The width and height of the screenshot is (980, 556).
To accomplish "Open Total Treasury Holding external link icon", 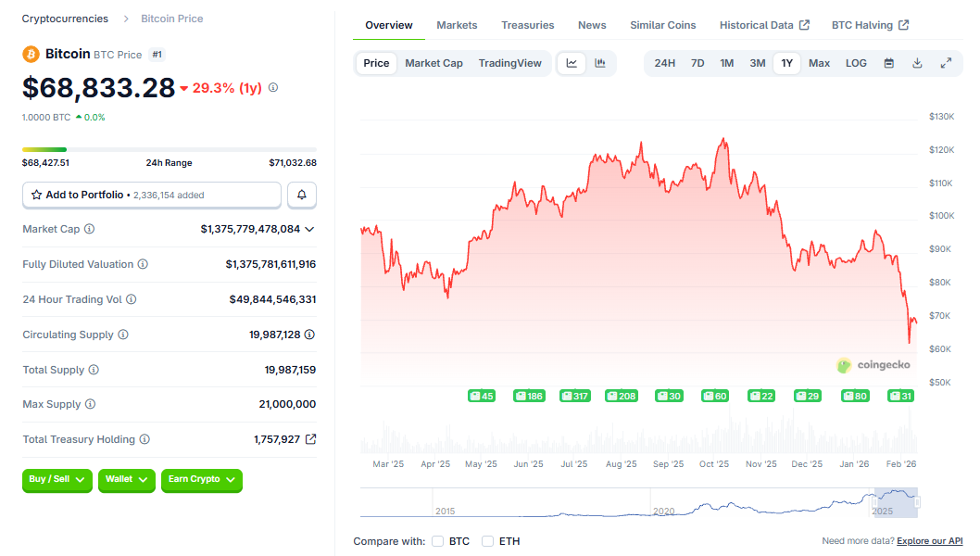I will [310, 439].
